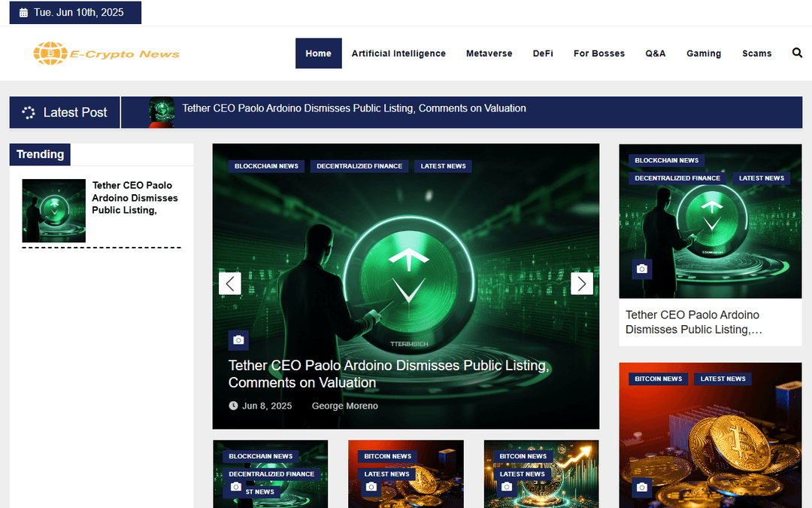Open right card Tether CEO article title

(x=694, y=322)
